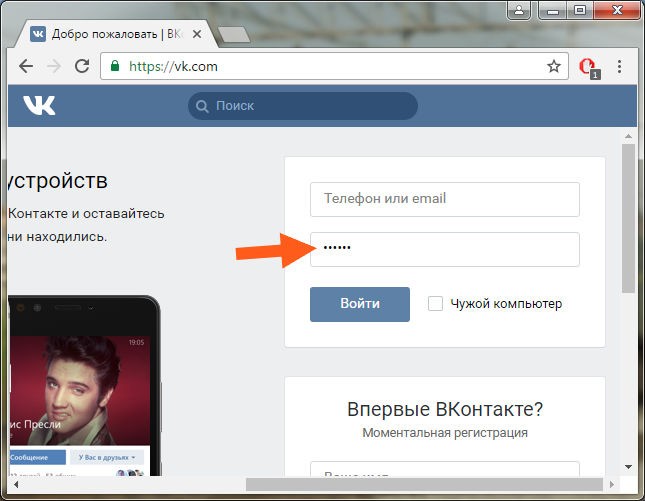Open the Chrome three-dot menu
Viewport: 645px width, 501px height.
(x=619, y=66)
